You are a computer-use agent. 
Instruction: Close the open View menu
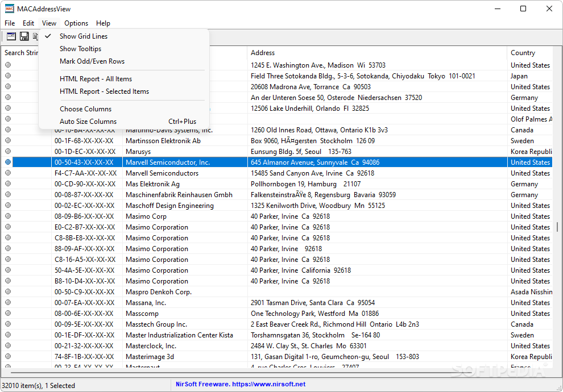(x=49, y=23)
